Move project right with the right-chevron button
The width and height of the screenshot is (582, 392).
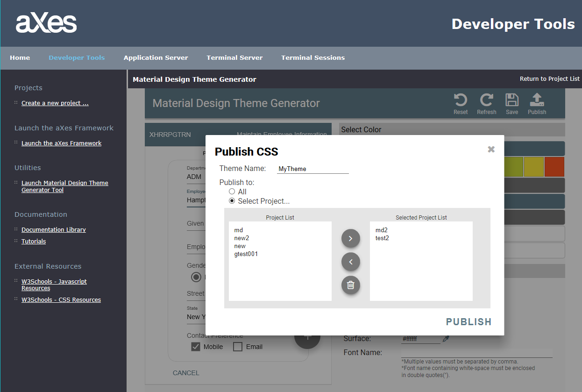point(351,239)
